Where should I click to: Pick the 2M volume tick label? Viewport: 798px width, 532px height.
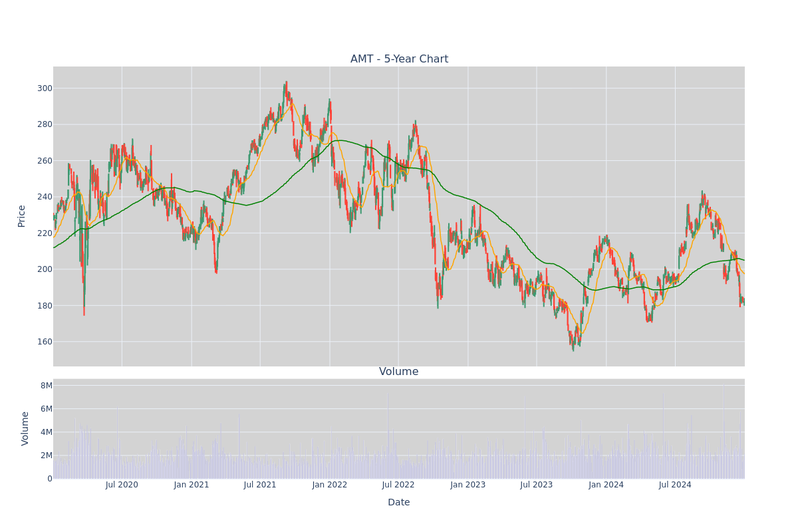pyautogui.click(x=47, y=456)
